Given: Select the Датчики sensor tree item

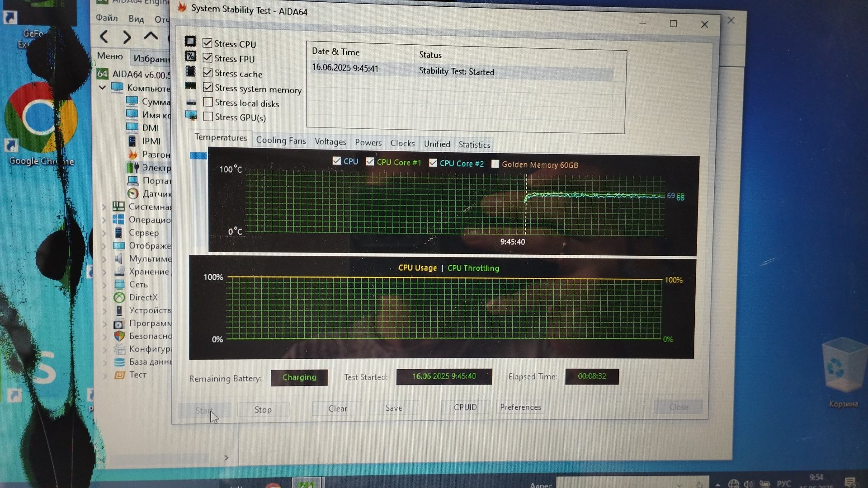Looking at the screenshot, I should pos(156,194).
